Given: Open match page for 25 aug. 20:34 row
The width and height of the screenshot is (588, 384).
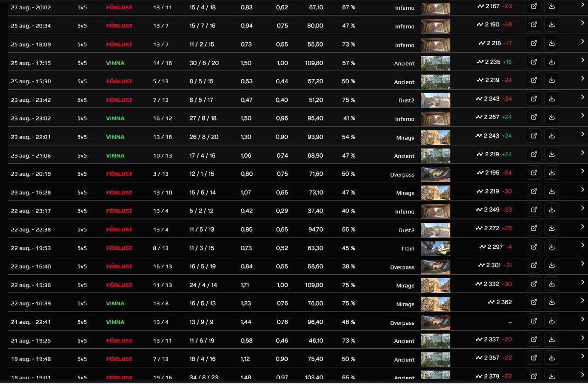Looking at the screenshot, I should point(534,24).
